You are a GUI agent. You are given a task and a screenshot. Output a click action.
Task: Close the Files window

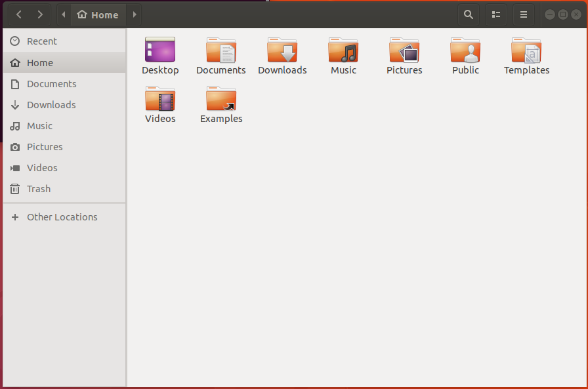coord(576,14)
